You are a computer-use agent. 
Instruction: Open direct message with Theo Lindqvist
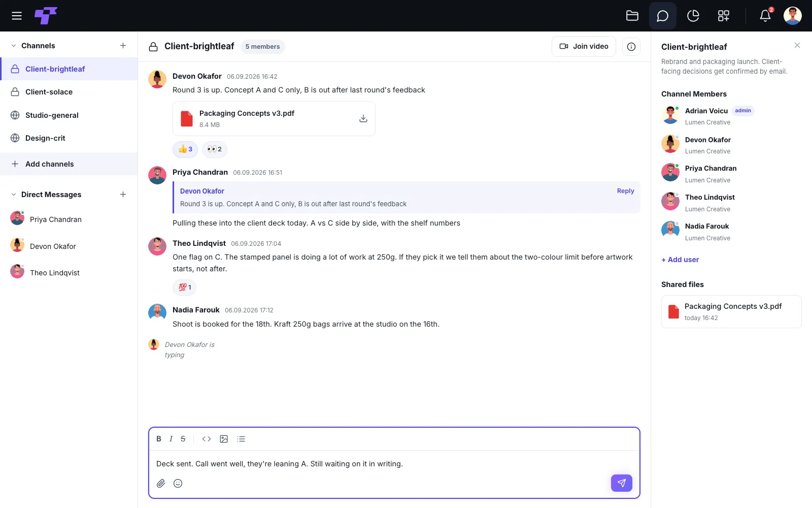[x=69, y=273]
